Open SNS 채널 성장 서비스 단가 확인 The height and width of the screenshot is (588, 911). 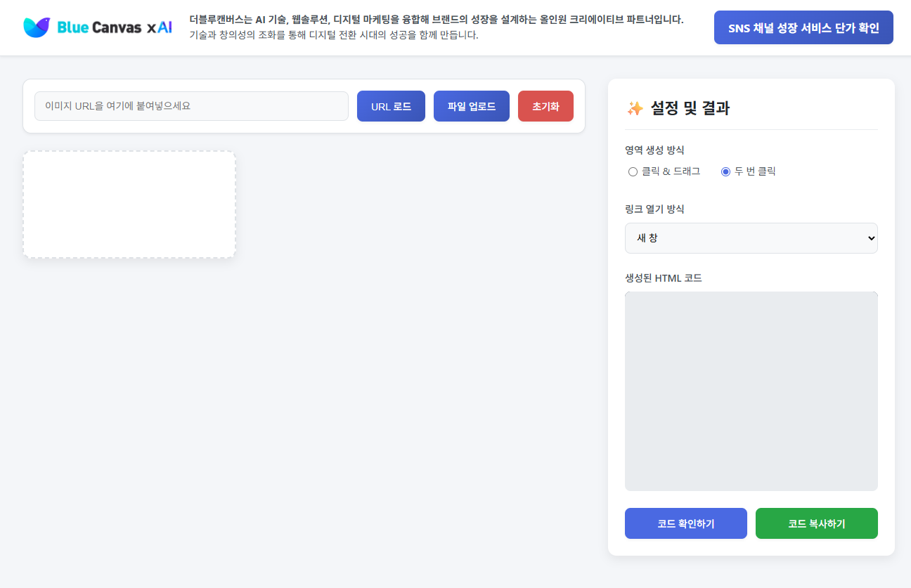[x=803, y=27]
